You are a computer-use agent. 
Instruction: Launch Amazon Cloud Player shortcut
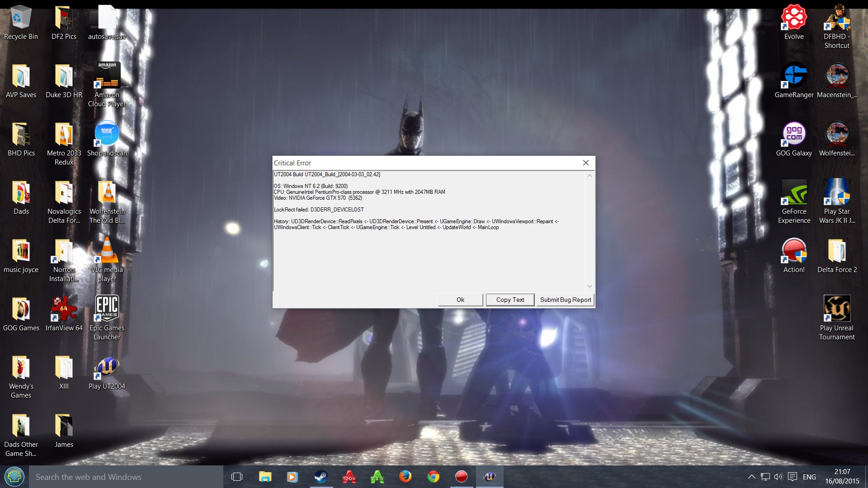pyautogui.click(x=107, y=85)
